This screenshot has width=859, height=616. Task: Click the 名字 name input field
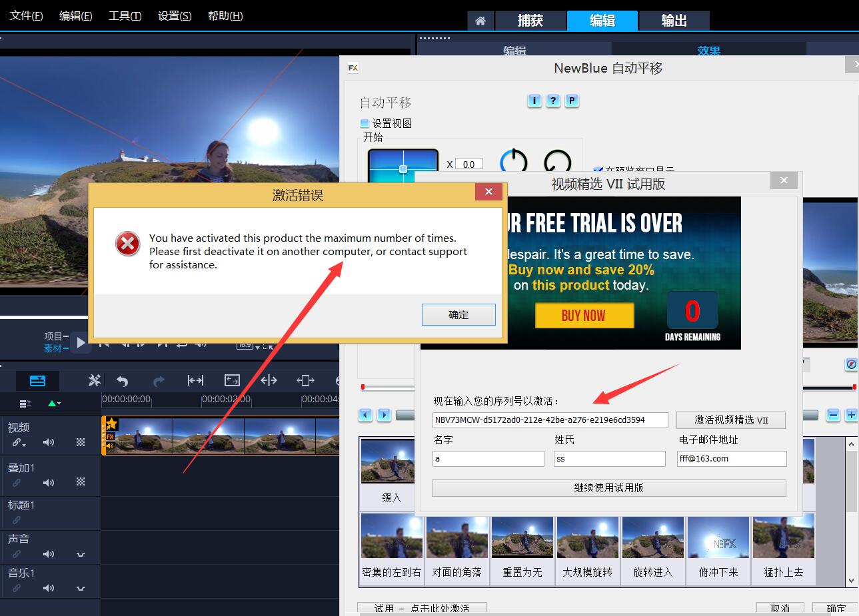[x=488, y=458]
